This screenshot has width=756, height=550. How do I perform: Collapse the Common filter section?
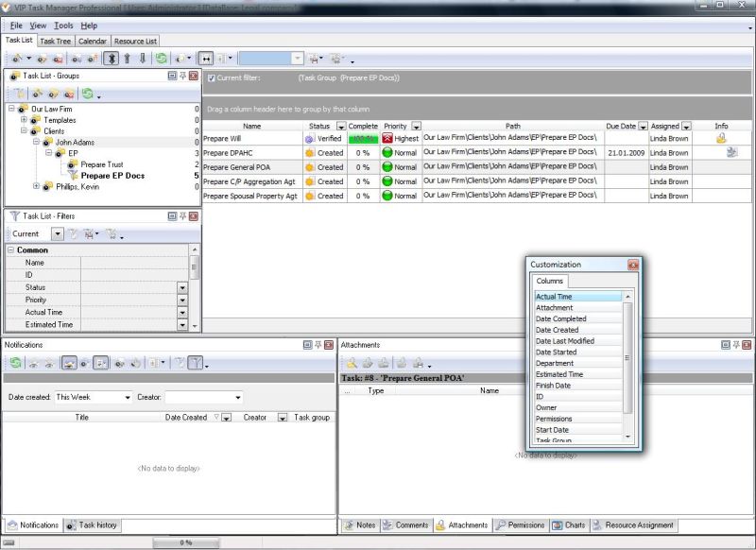click(x=11, y=250)
